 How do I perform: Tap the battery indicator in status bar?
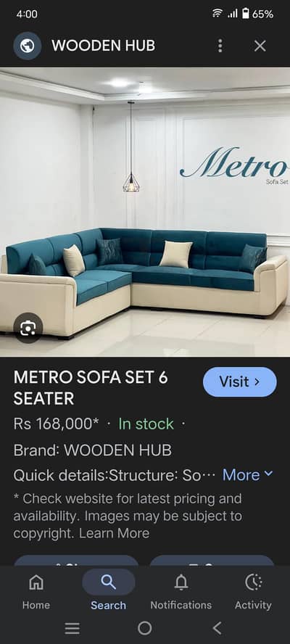click(246, 14)
